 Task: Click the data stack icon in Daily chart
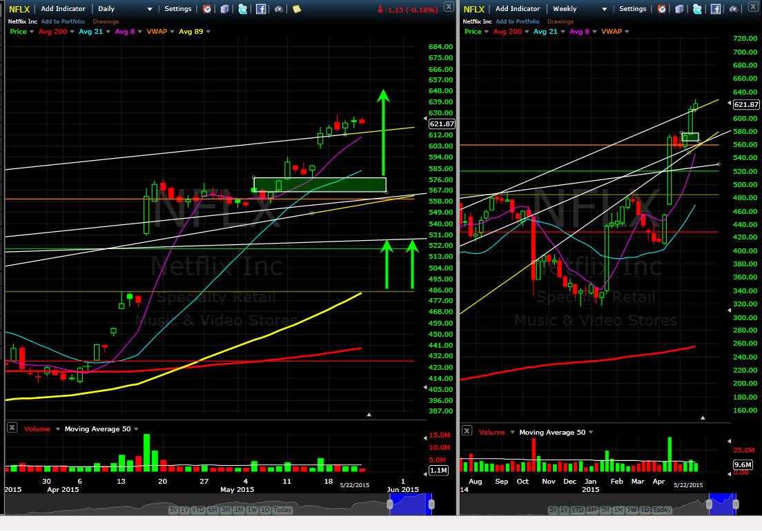[x=224, y=9]
